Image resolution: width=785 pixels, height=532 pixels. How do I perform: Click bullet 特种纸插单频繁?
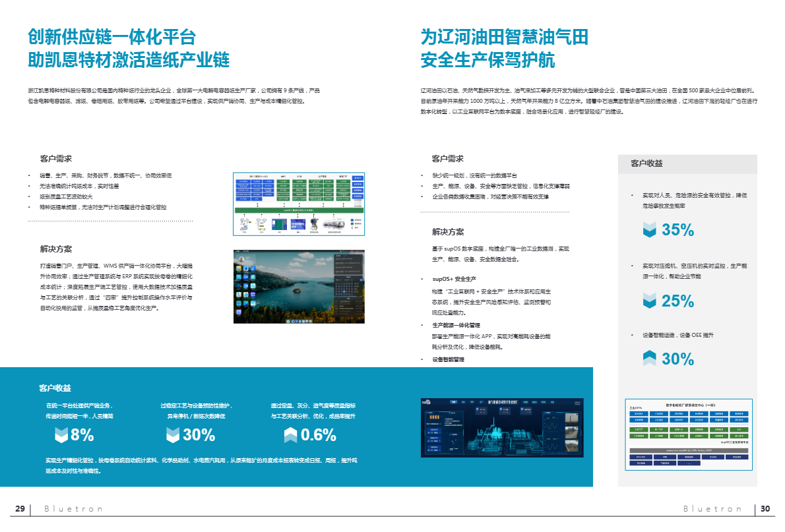(x=103, y=207)
